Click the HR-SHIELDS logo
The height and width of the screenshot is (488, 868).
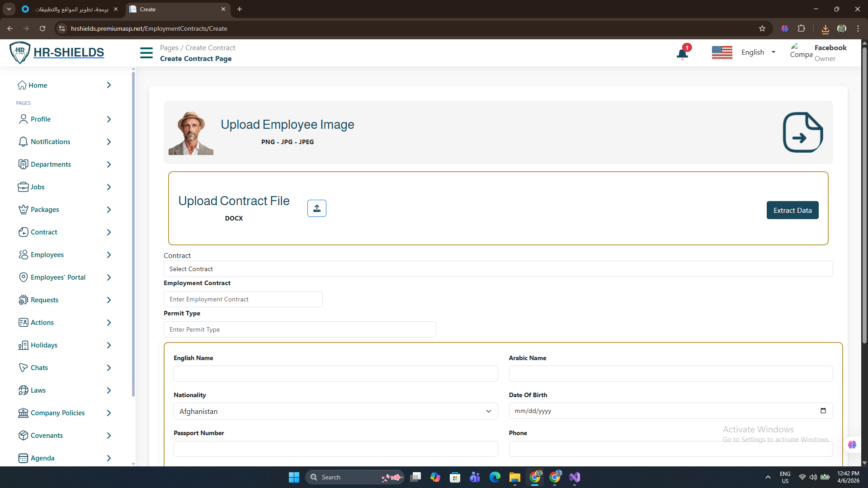coord(57,52)
